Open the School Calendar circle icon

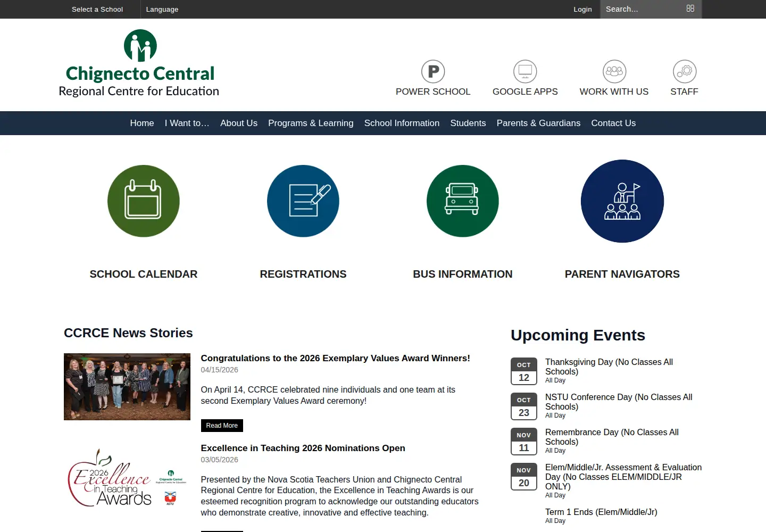click(x=144, y=201)
